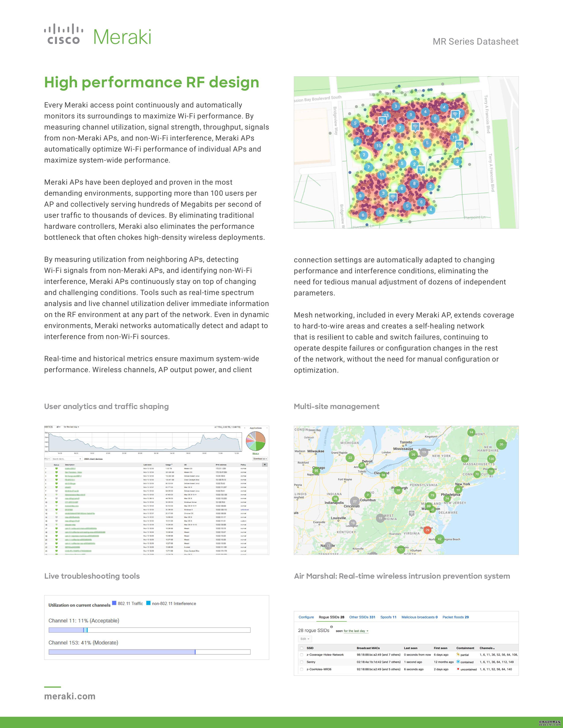Click the Applications pie chart
Image resolution: width=563 pixels, height=728 pixels.
click(255, 441)
